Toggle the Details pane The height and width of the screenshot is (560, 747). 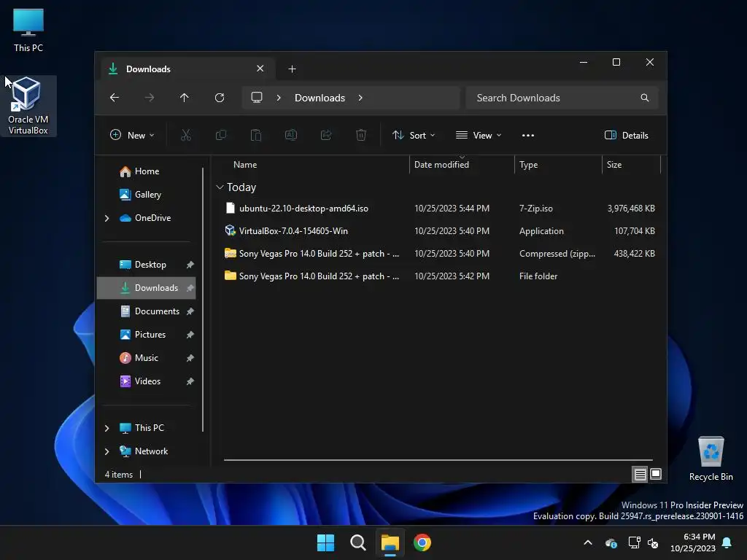[626, 135]
